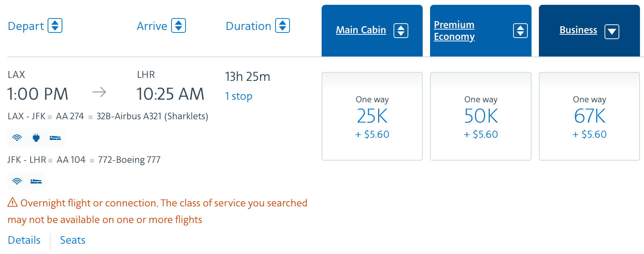Click the lie-flat seat icon for AA 274
644x254 pixels.
click(55, 138)
